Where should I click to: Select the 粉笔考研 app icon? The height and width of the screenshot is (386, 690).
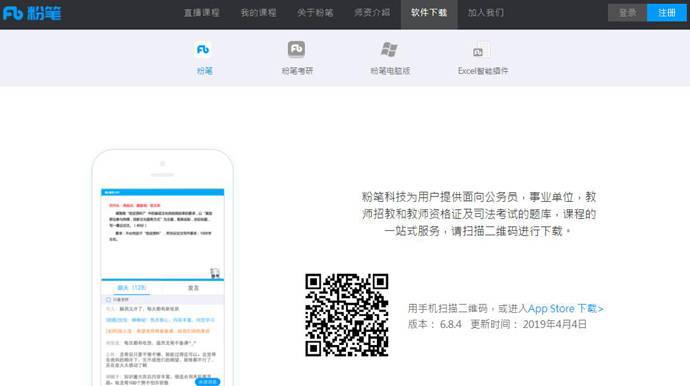296,49
